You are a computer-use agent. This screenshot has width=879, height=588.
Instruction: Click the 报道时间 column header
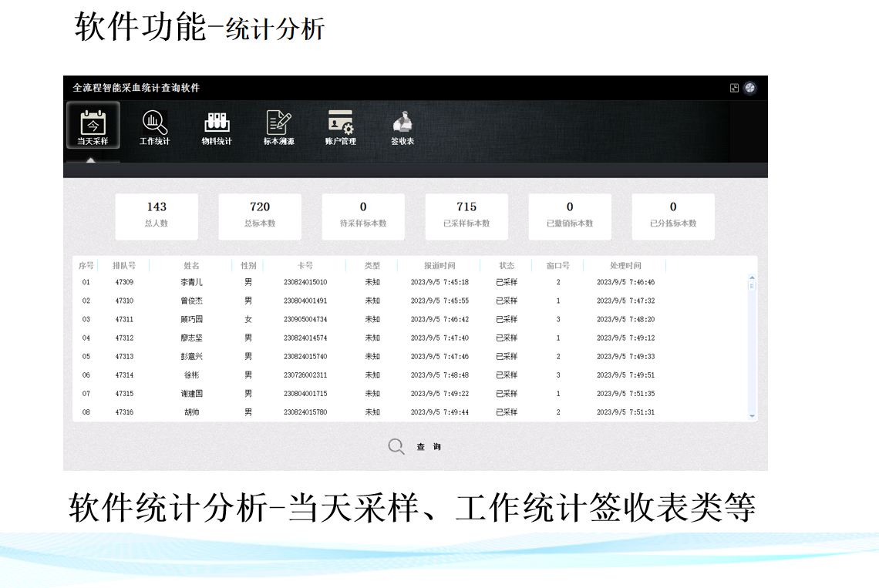(439, 266)
